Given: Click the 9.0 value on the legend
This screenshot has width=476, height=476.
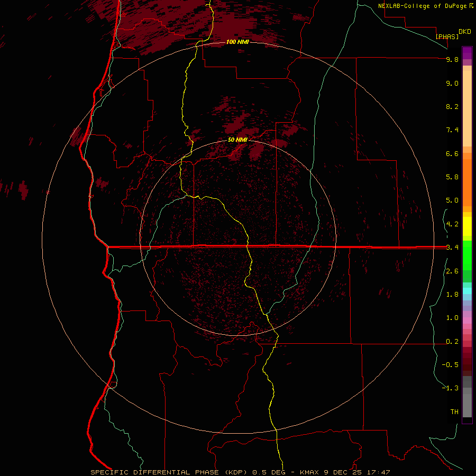Looking at the screenshot, I should pos(452,83).
